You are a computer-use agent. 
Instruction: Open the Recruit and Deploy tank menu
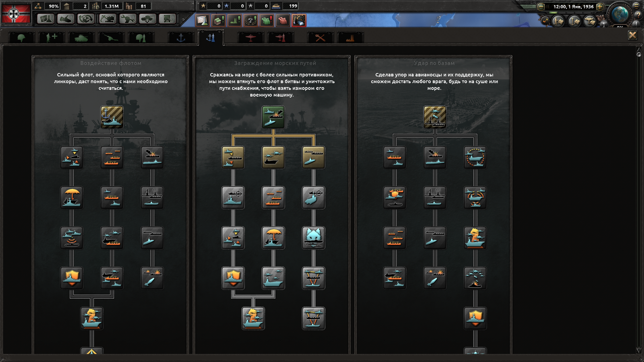[148, 19]
